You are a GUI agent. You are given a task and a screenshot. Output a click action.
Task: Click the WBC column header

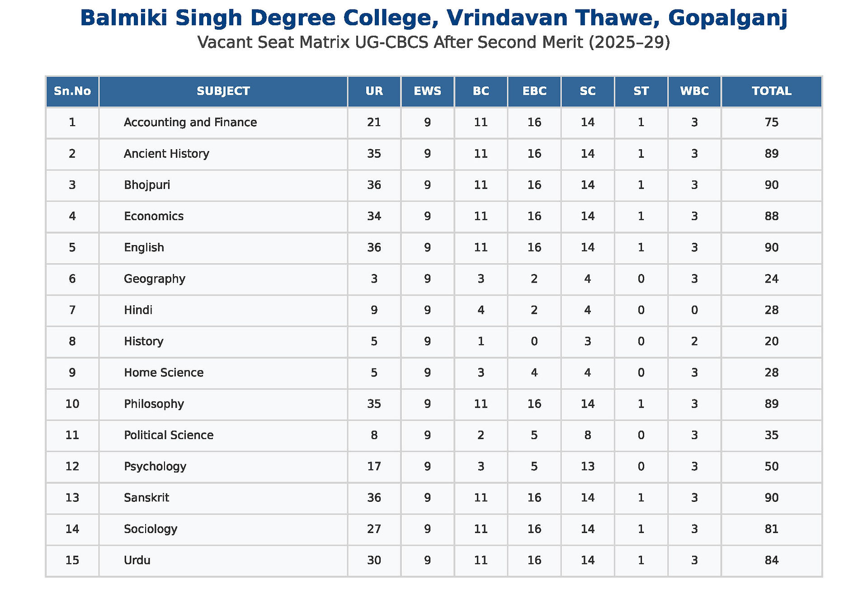[x=694, y=91]
